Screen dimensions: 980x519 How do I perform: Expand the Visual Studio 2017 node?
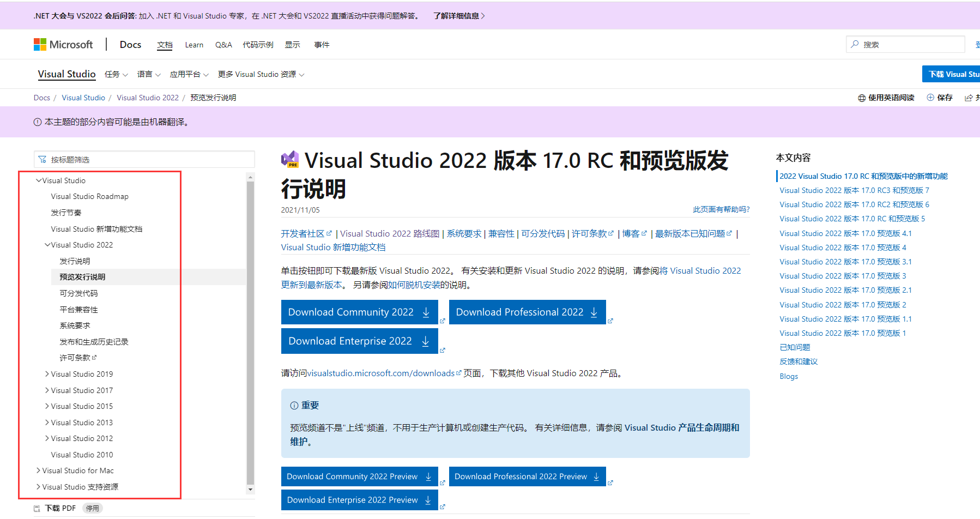(x=47, y=390)
